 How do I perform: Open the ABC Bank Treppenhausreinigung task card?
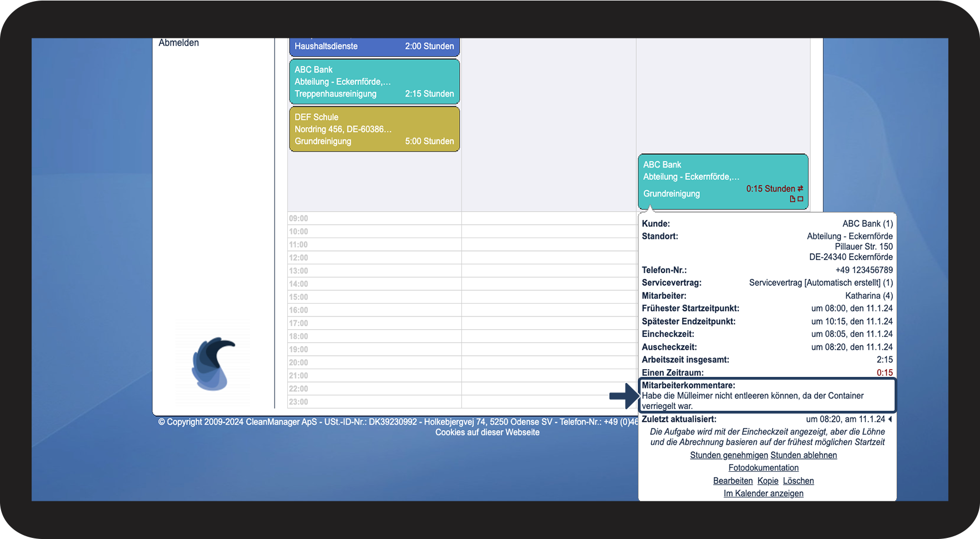click(x=374, y=82)
